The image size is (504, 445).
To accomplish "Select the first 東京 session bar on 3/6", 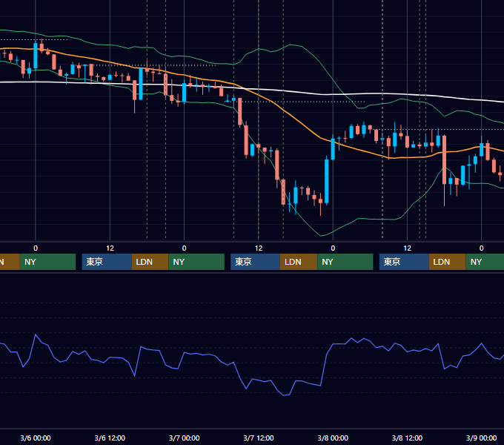I will (x=107, y=262).
